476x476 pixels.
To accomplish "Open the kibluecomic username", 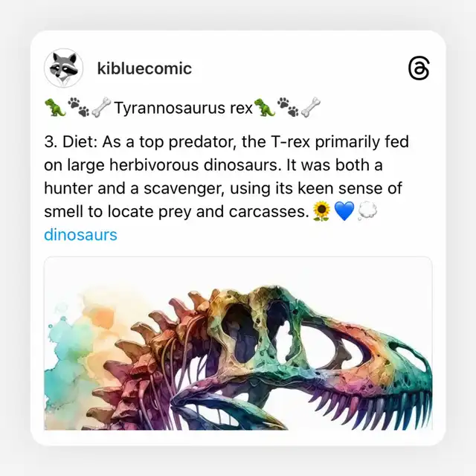I will (x=144, y=68).
